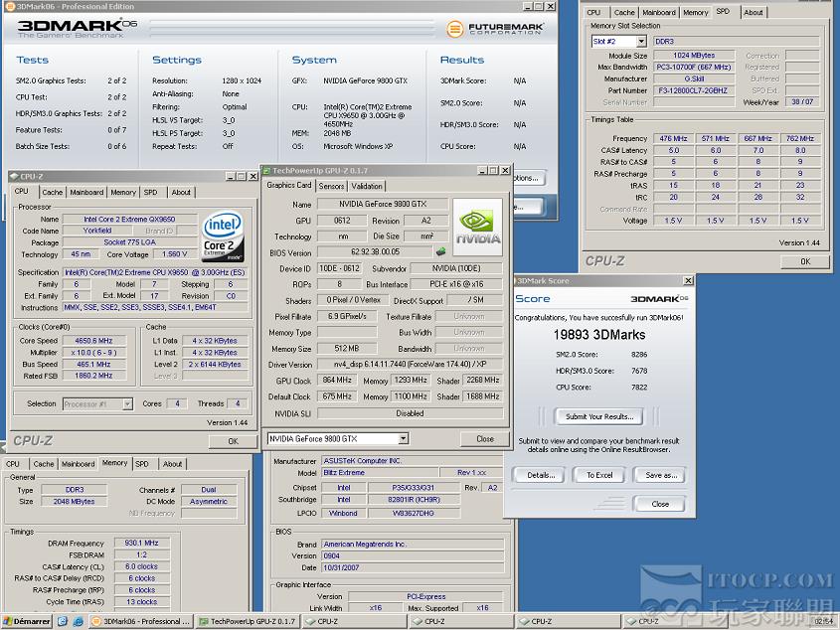Click the NVIDIA logo in GPU-Z
Screen dimensions: 840x630
[477, 227]
